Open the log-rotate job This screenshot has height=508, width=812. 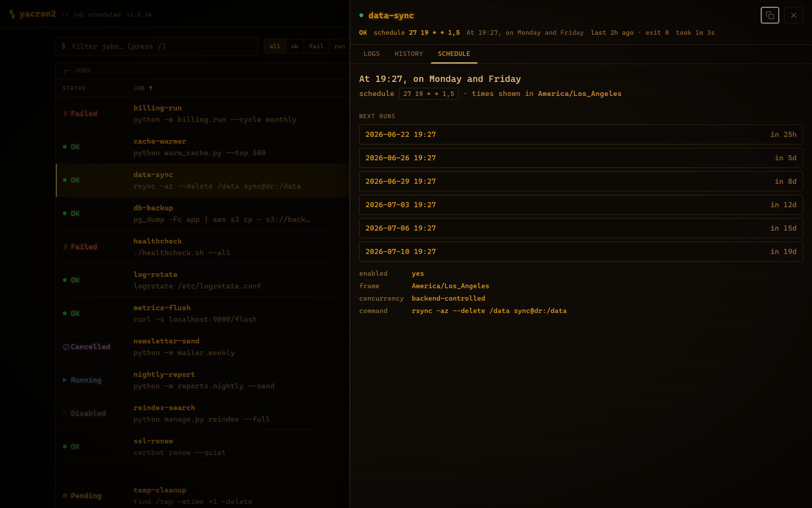203,280
